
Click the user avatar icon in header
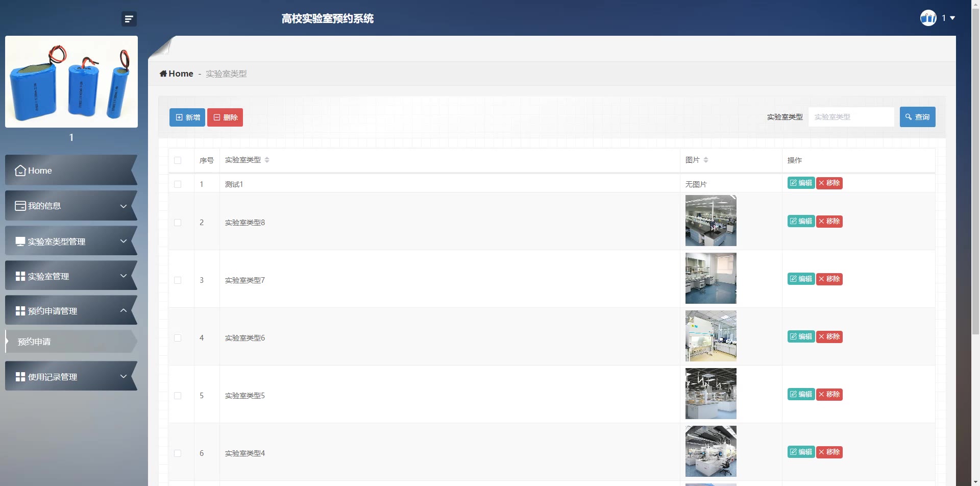928,18
